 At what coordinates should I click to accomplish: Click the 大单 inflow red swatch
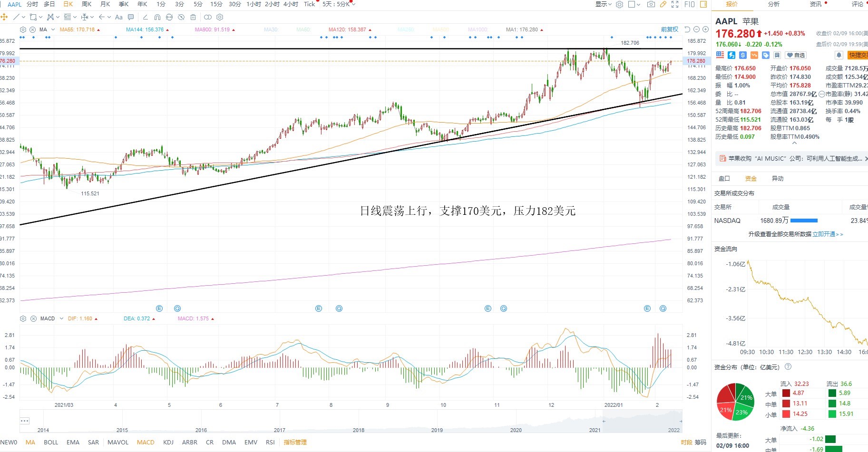[786, 393]
